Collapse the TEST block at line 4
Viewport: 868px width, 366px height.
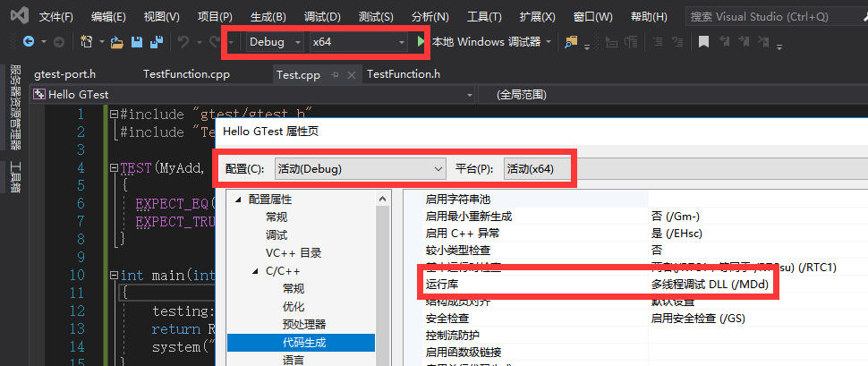(x=114, y=167)
